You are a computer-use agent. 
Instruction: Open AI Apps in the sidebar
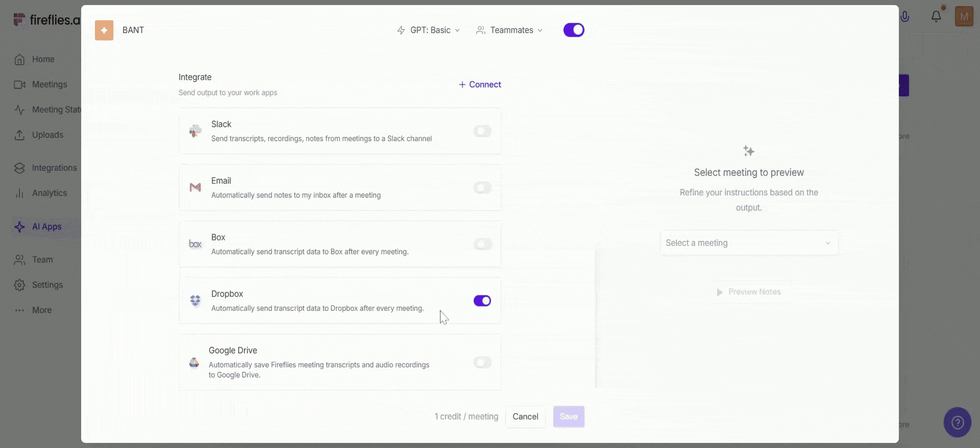(47, 227)
